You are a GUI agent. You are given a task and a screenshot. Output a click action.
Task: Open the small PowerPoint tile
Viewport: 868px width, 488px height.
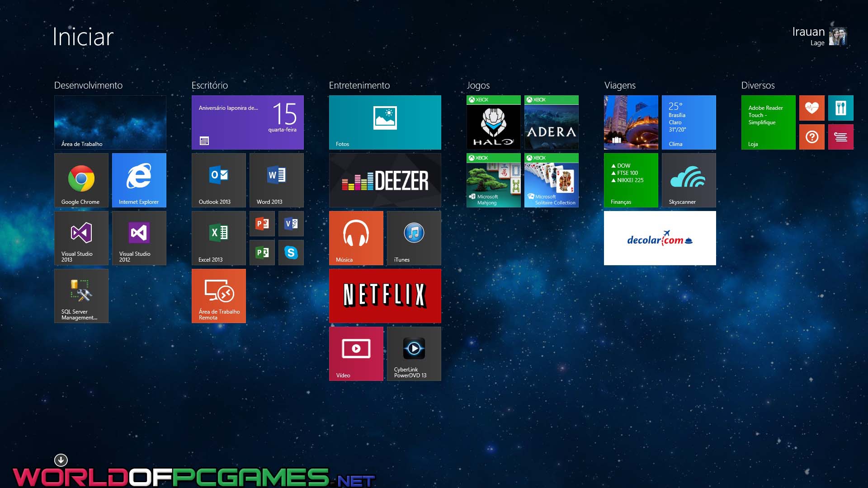262,224
